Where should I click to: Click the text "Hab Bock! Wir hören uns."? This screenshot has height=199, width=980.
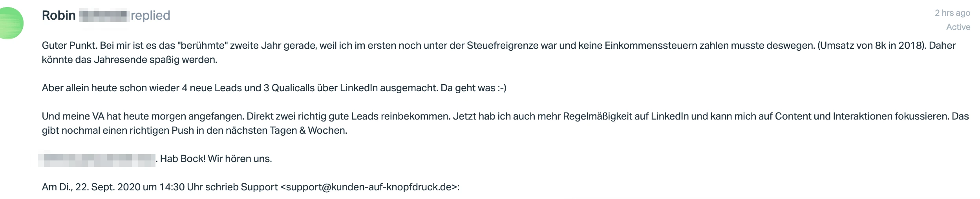pyautogui.click(x=216, y=159)
